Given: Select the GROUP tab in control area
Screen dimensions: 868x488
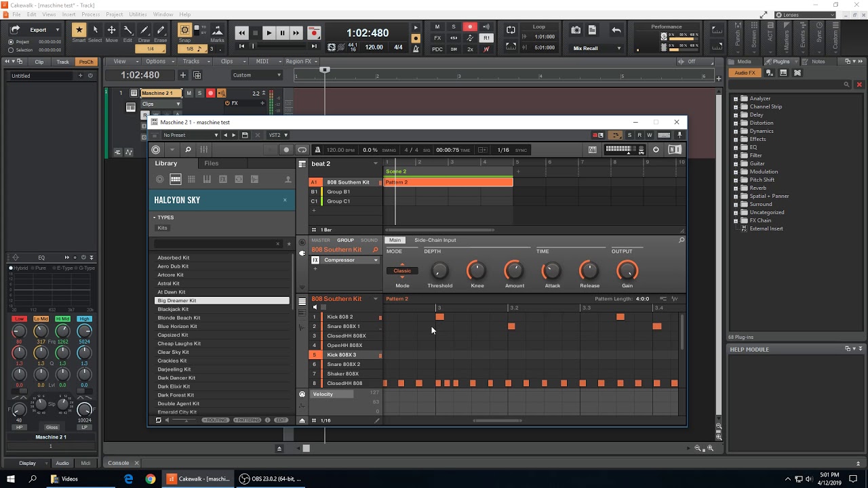Looking at the screenshot, I should [346, 240].
